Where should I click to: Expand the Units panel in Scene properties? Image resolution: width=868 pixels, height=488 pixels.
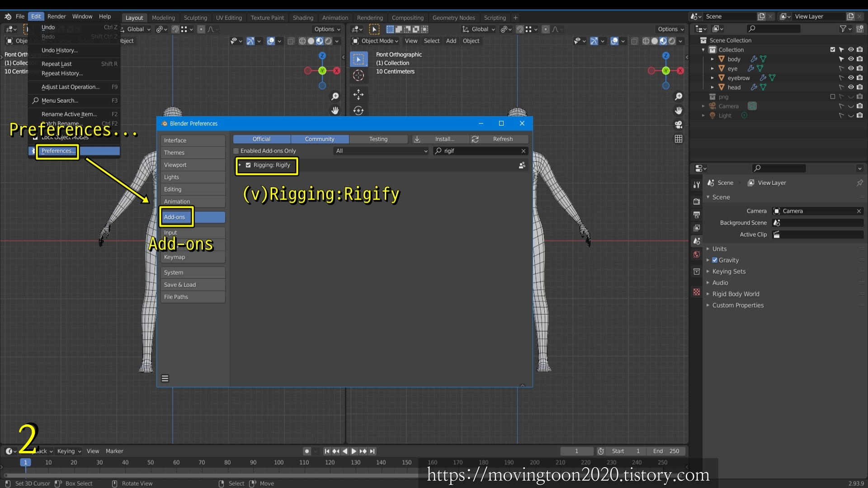tap(719, 249)
